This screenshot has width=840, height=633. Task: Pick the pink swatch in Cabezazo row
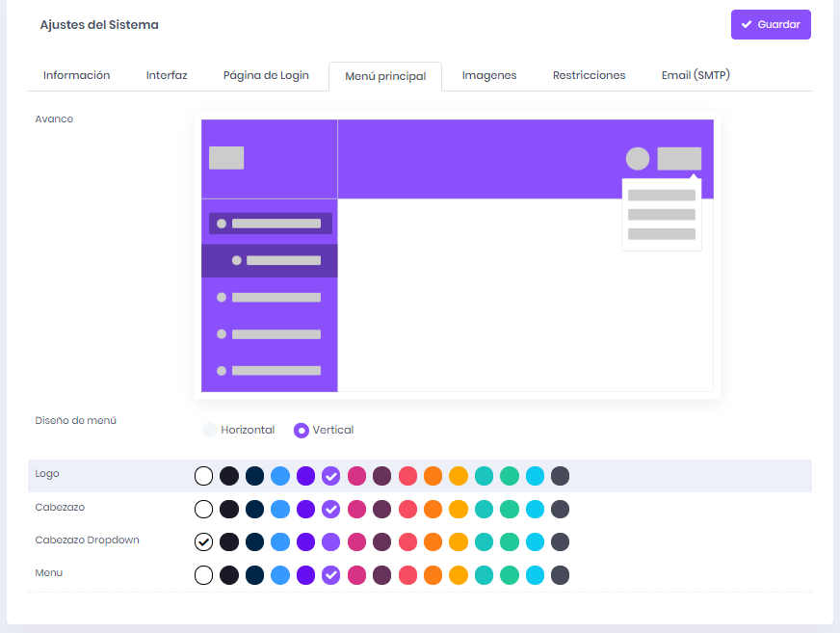point(356,509)
